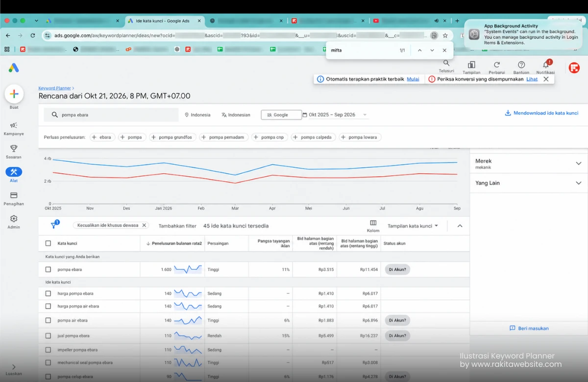The image size is (588, 382).
Task: Tick checkbox for impeller pompa ebara
Action: (x=48, y=350)
